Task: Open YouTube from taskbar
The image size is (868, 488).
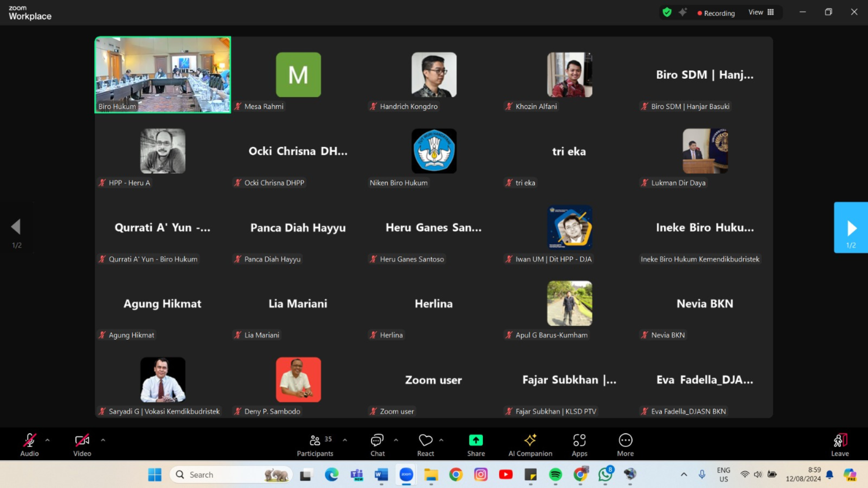Action: (505, 474)
